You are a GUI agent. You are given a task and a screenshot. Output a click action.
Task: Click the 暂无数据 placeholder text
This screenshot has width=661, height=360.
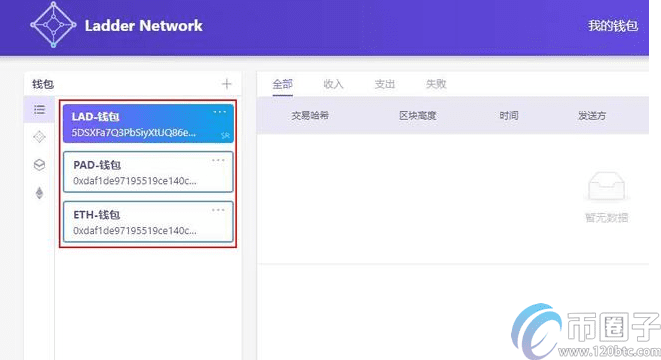[x=607, y=218]
